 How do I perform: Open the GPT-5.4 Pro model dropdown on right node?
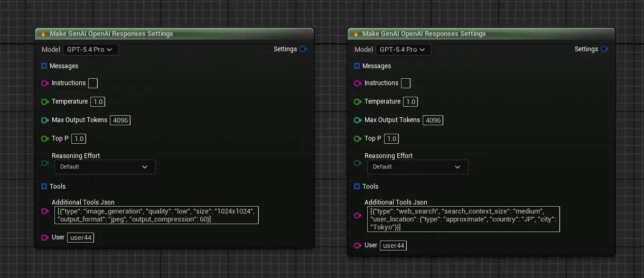point(404,50)
